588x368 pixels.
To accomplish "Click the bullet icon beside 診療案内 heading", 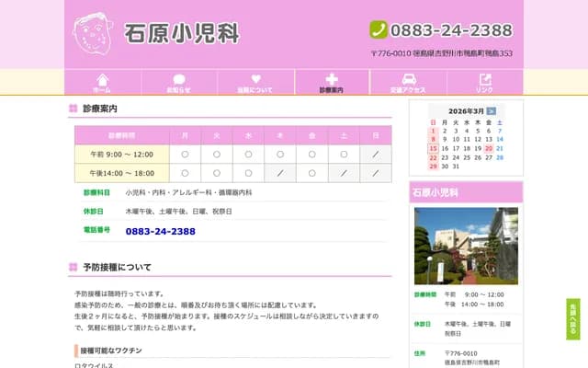I will click(x=73, y=109).
